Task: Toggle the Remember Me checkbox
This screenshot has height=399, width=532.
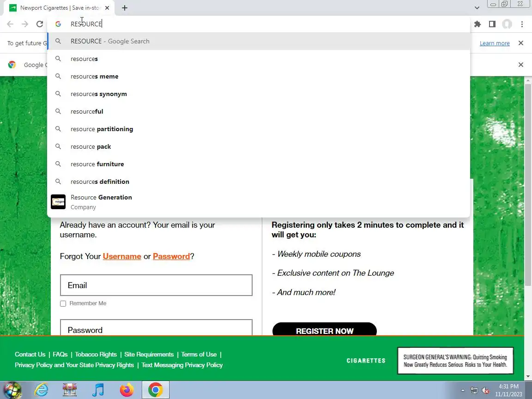Action: coord(63,304)
